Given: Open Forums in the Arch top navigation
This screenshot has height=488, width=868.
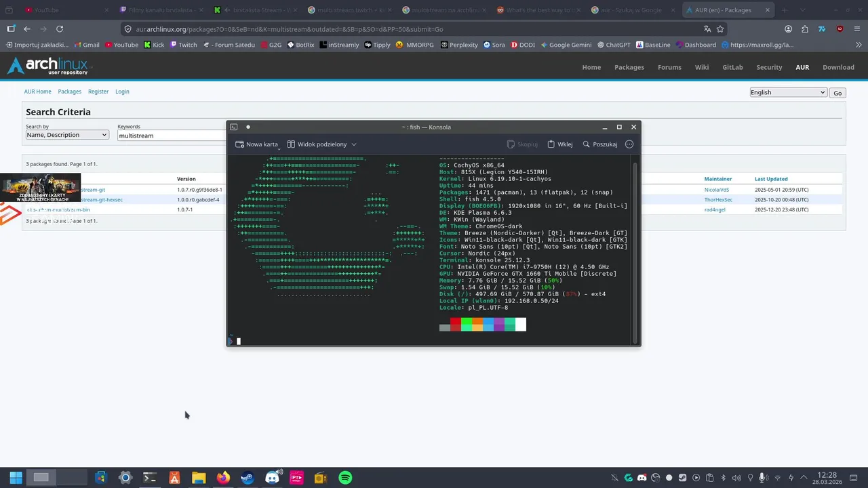Looking at the screenshot, I should [x=669, y=67].
